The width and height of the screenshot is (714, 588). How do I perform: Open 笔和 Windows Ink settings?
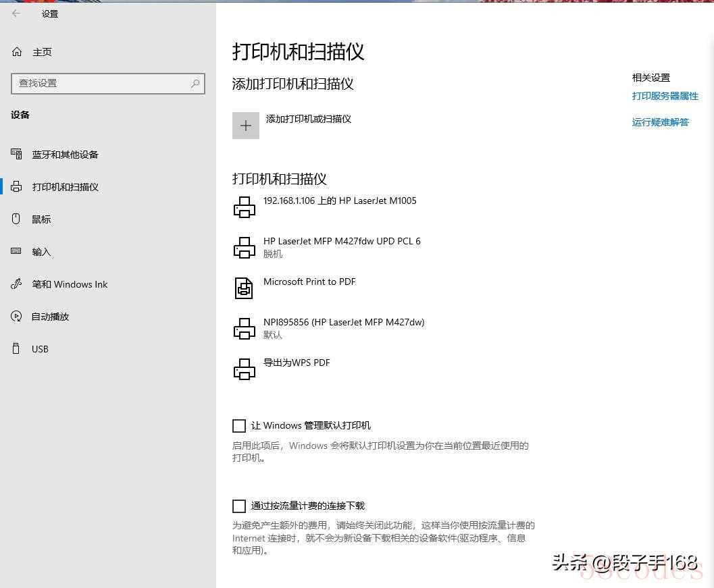click(x=70, y=284)
